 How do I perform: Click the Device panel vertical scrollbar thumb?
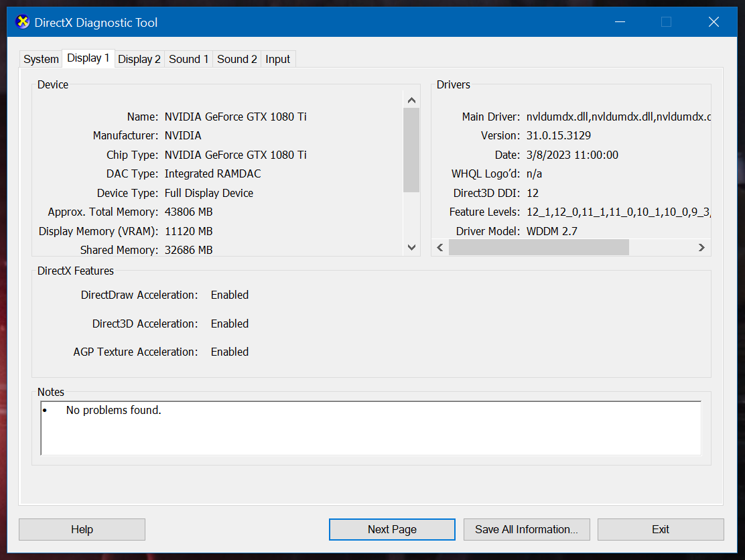[411, 150]
